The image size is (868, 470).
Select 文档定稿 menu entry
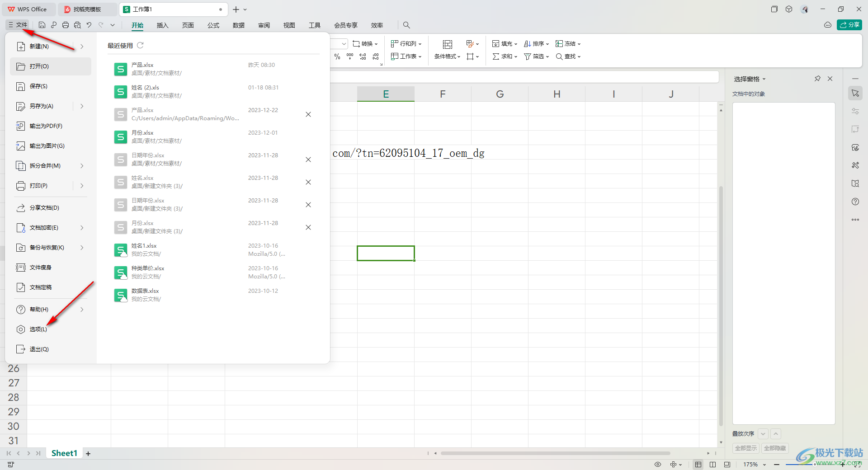(x=50, y=287)
